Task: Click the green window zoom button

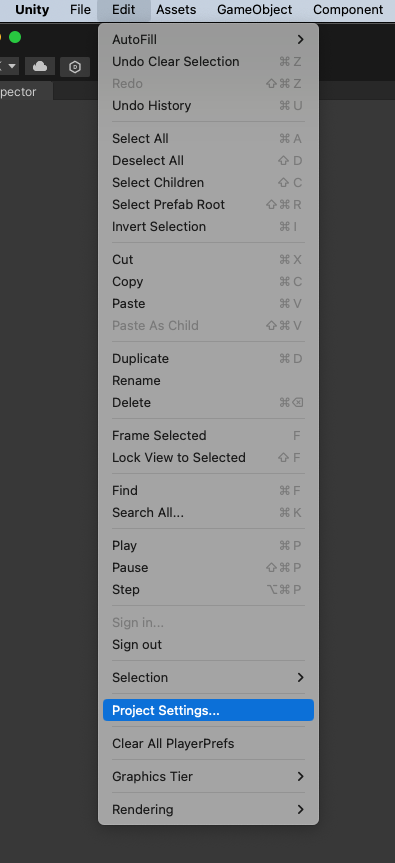Action: (x=15, y=37)
